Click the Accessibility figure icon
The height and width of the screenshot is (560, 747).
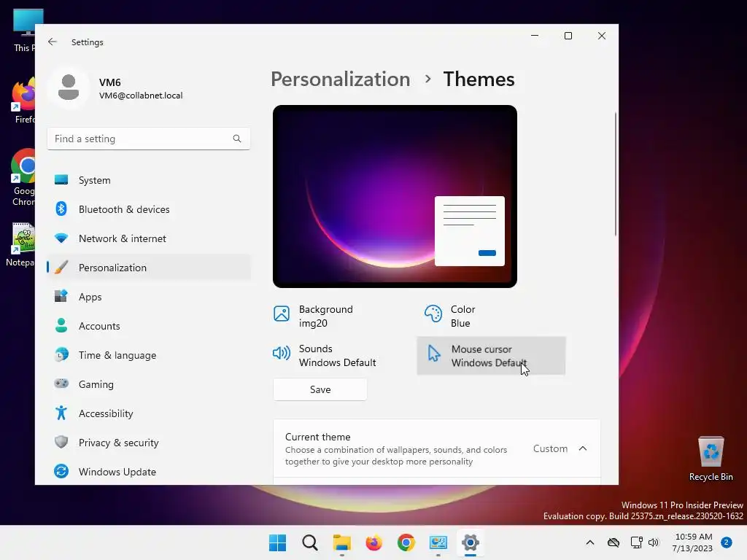click(x=61, y=413)
